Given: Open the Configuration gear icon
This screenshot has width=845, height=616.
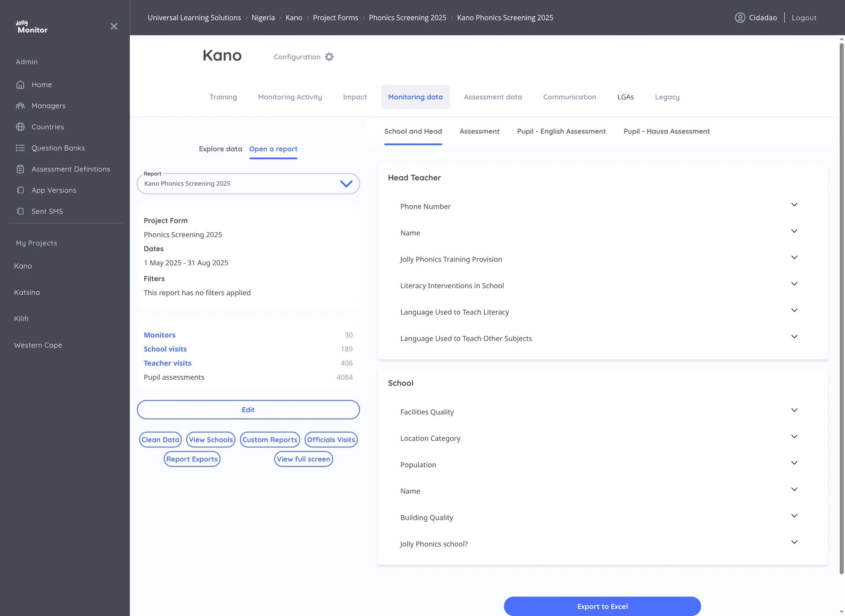Looking at the screenshot, I should point(329,57).
